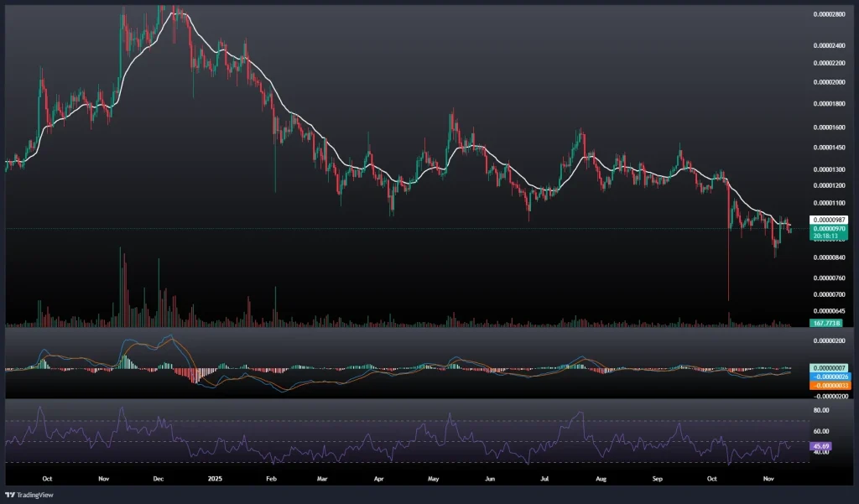Click the TradingView logo icon
This screenshot has height=504, width=859.
pyautogui.click(x=12, y=493)
